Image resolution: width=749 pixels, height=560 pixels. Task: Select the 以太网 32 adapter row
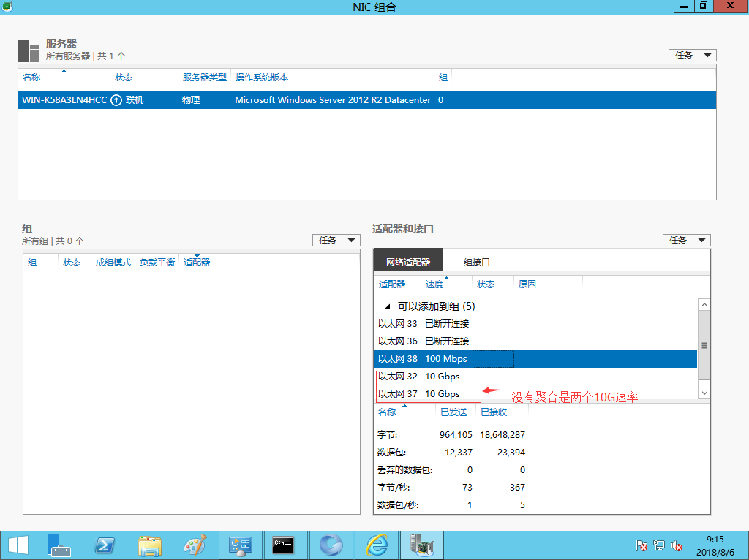pyautogui.click(x=410, y=376)
